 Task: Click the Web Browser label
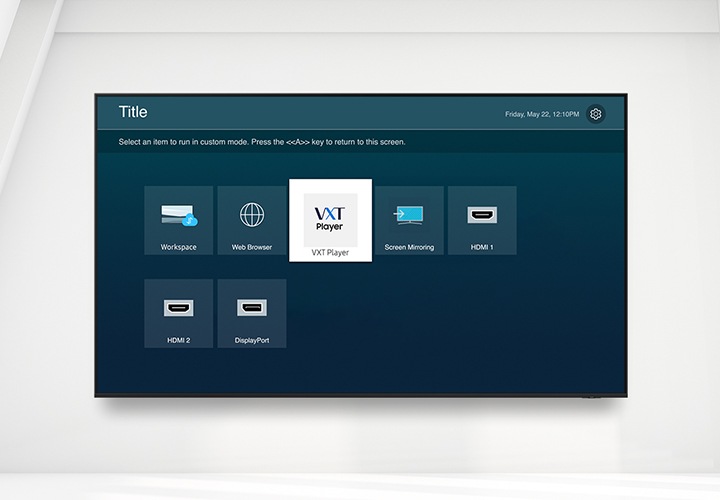click(252, 247)
